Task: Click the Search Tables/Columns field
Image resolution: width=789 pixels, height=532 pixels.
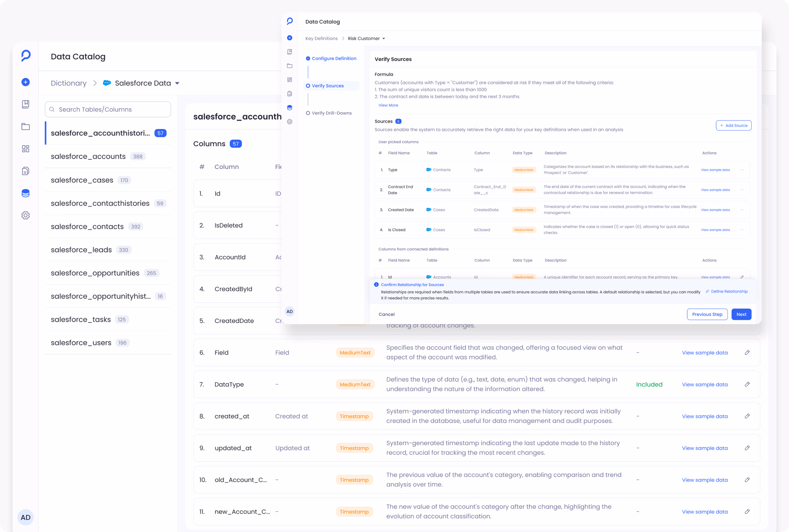Action: (108, 109)
